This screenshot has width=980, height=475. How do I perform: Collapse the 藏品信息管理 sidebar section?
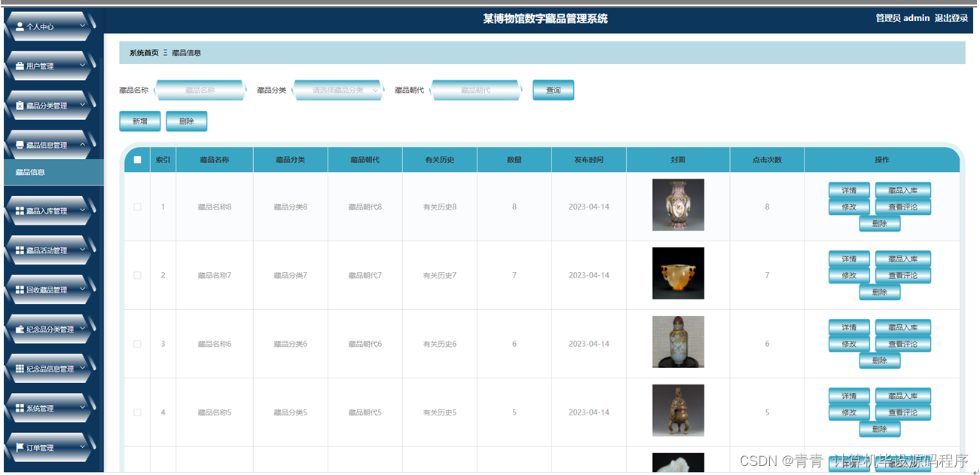click(53, 143)
